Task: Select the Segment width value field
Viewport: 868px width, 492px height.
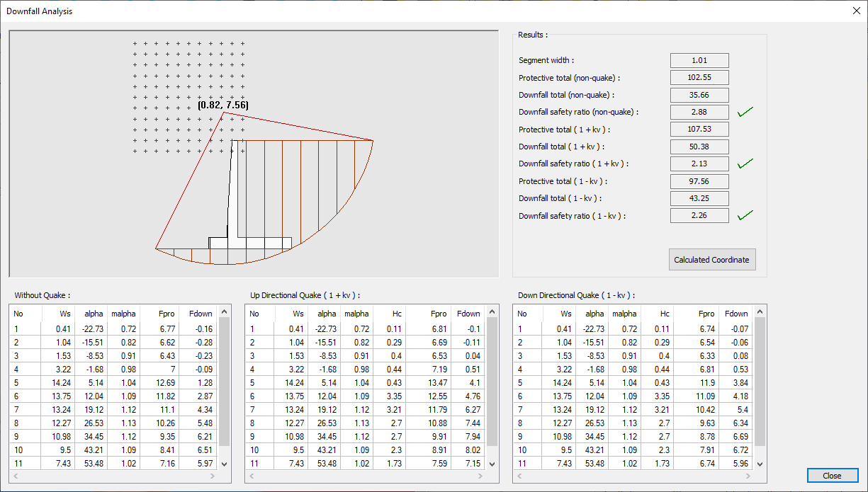Action: click(x=699, y=61)
